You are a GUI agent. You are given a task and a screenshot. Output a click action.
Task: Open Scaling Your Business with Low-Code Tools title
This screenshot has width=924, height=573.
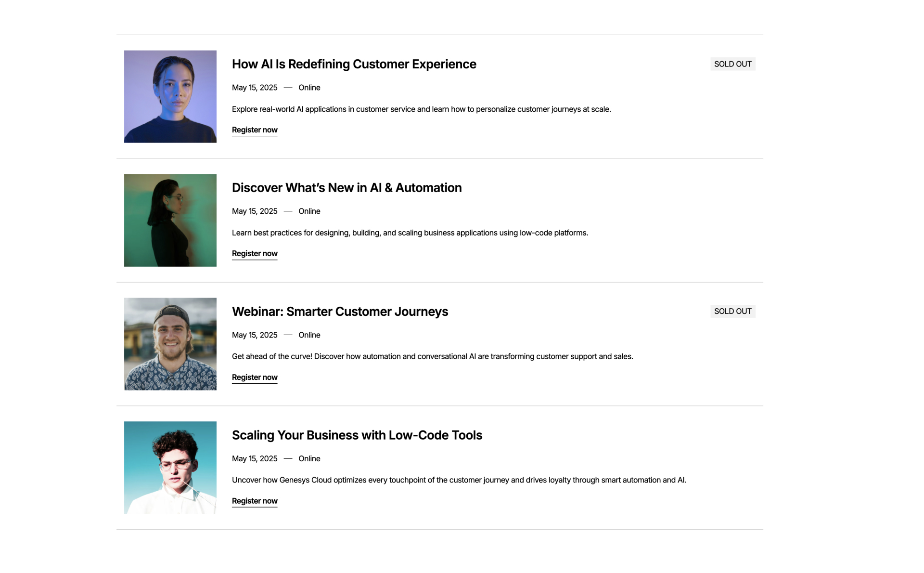click(357, 435)
